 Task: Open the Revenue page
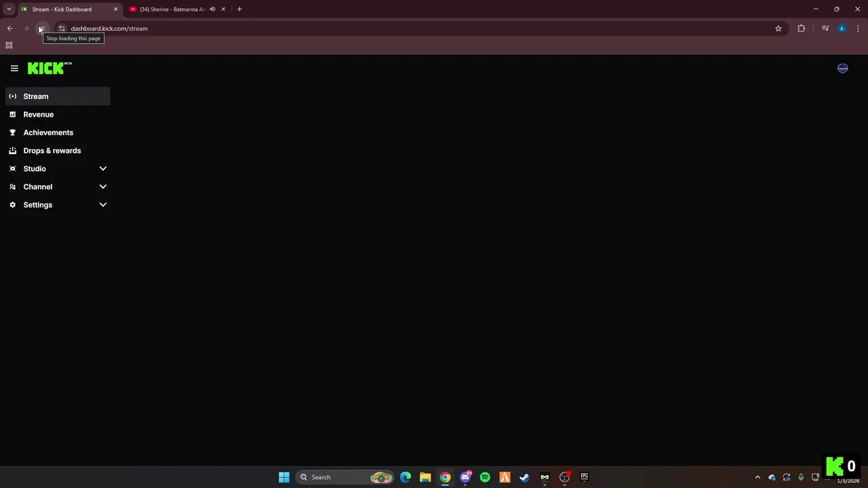pyautogui.click(x=58, y=115)
